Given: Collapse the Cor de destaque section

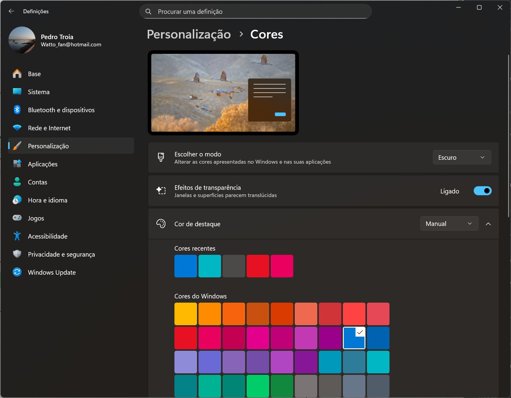Looking at the screenshot, I should pyautogui.click(x=488, y=224).
